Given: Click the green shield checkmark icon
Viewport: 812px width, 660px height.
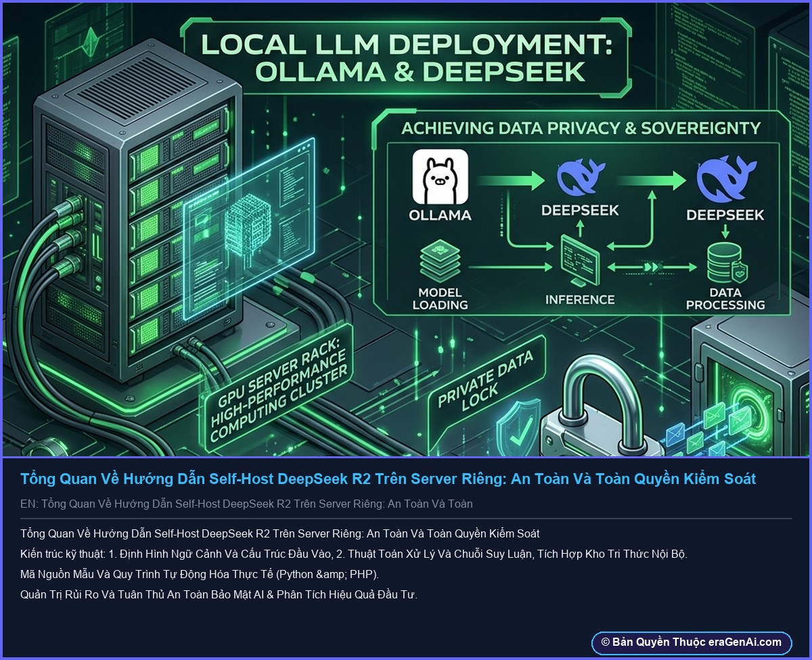Looking at the screenshot, I should pos(520,431).
